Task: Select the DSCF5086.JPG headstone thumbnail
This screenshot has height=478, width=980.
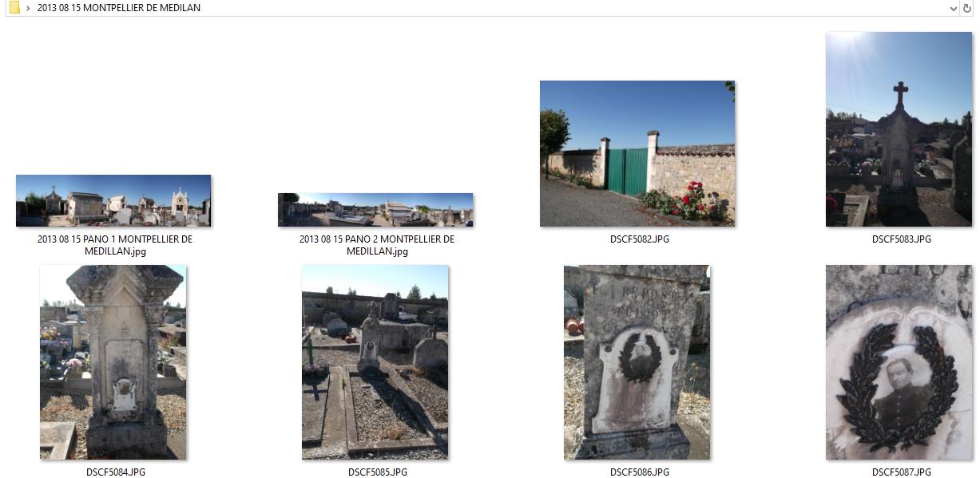Action: [637, 362]
